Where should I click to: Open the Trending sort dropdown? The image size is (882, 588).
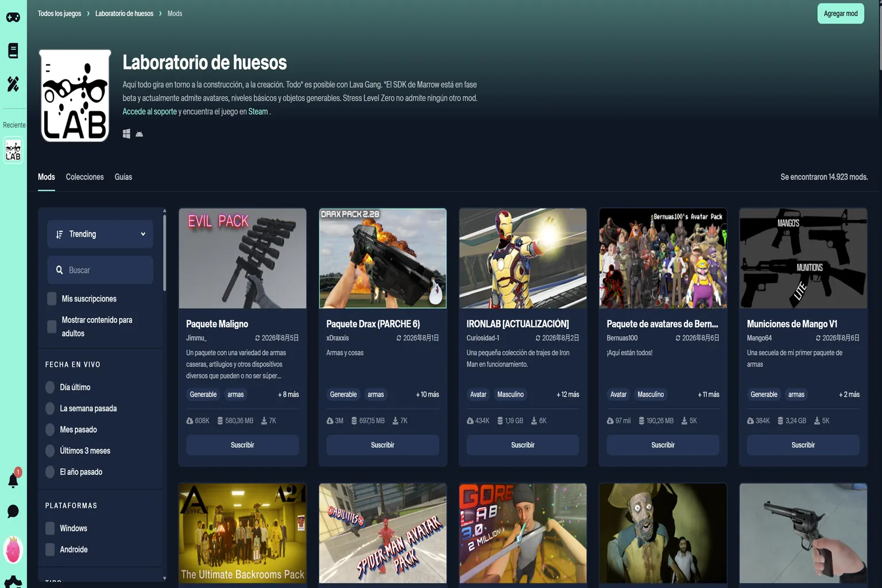pos(100,234)
